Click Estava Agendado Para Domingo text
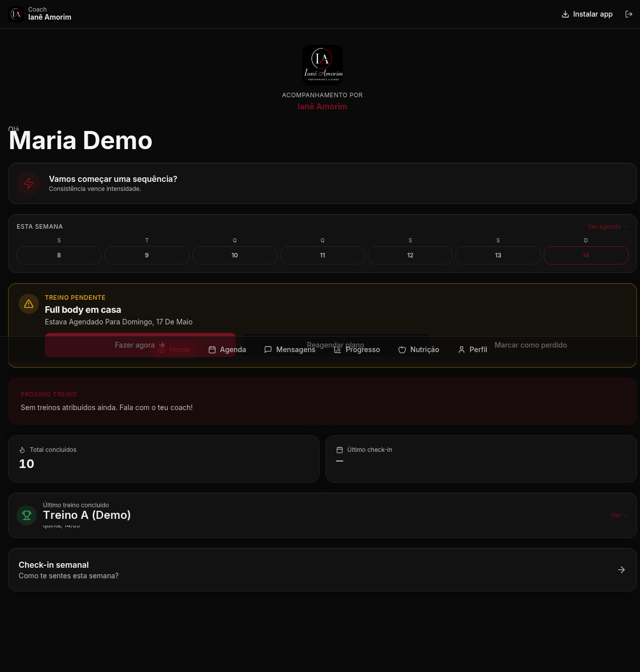Viewport: 640px width, 672px height. pos(118,322)
